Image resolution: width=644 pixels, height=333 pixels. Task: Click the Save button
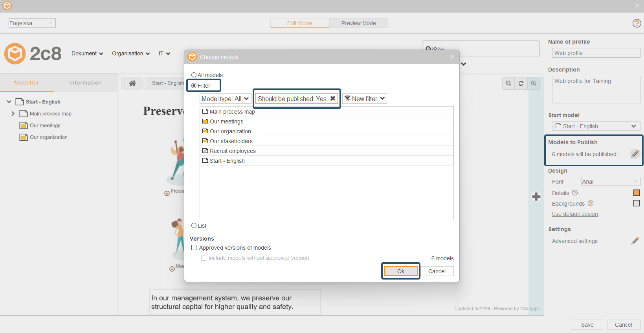click(x=587, y=325)
